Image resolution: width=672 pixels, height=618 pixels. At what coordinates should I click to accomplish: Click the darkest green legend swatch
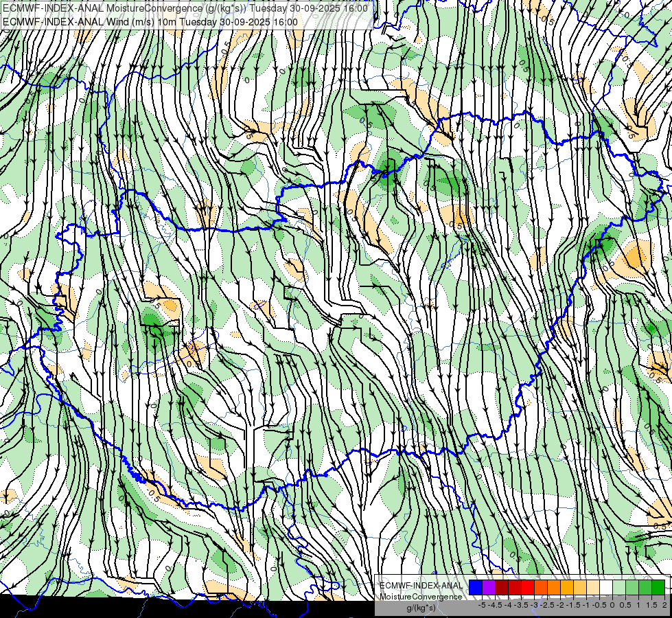point(658,587)
